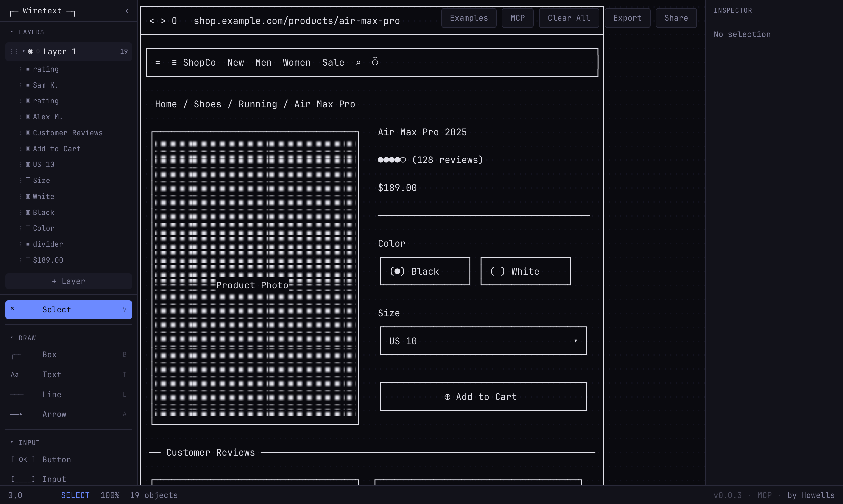Select the Box drawing tool
The height and width of the screenshot is (504, 843).
click(49, 354)
